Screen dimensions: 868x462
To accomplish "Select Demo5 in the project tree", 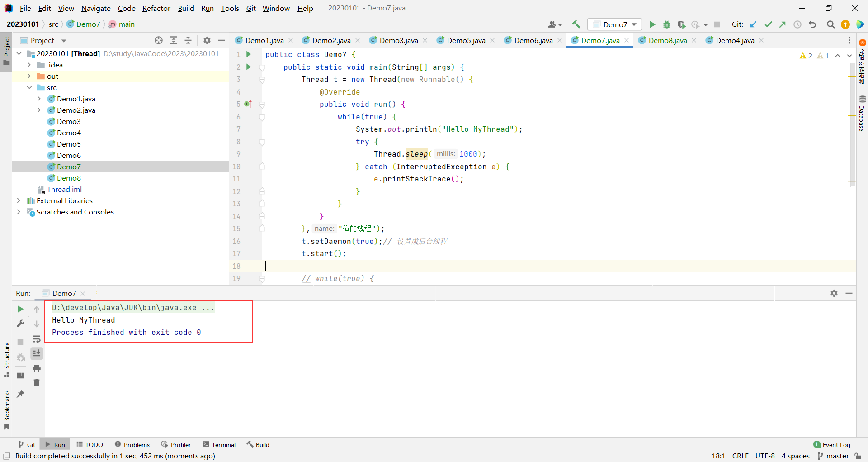I will pyautogui.click(x=69, y=144).
